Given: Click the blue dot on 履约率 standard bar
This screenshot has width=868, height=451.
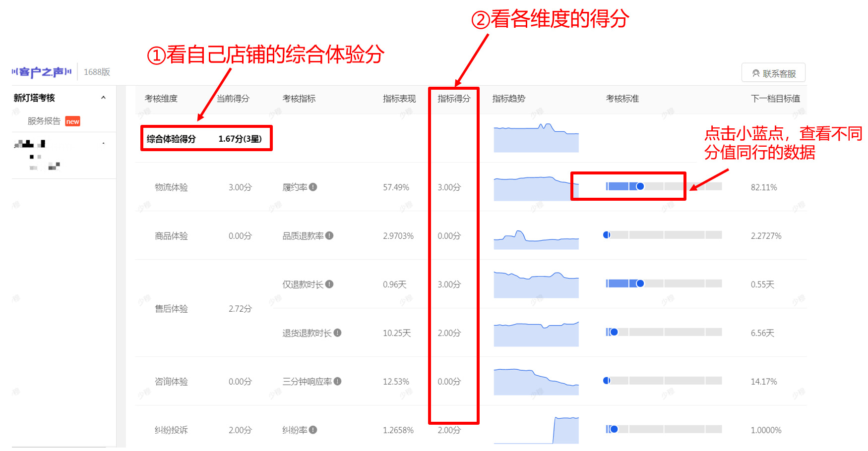Looking at the screenshot, I should (x=640, y=186).
